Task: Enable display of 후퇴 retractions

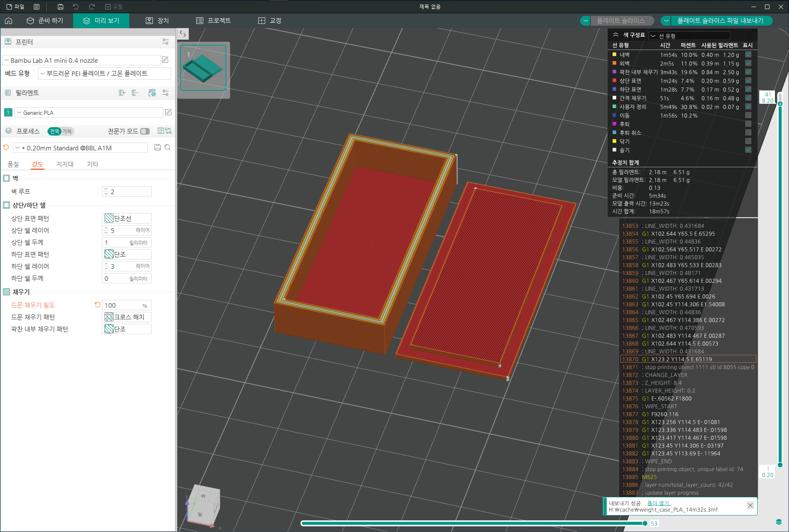Action: 748,124
